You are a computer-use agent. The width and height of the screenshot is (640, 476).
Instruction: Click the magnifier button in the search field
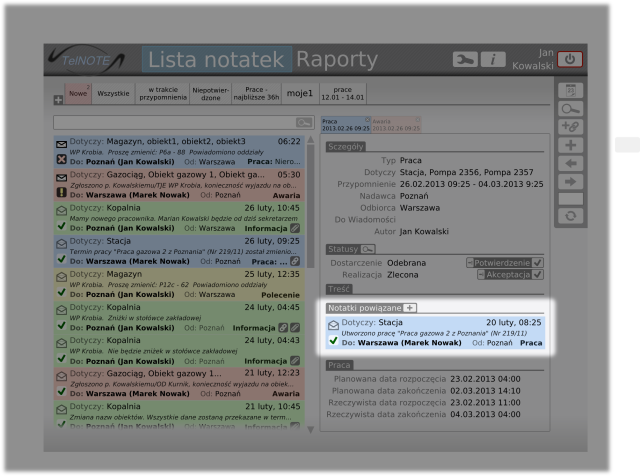tap(304, 122)
